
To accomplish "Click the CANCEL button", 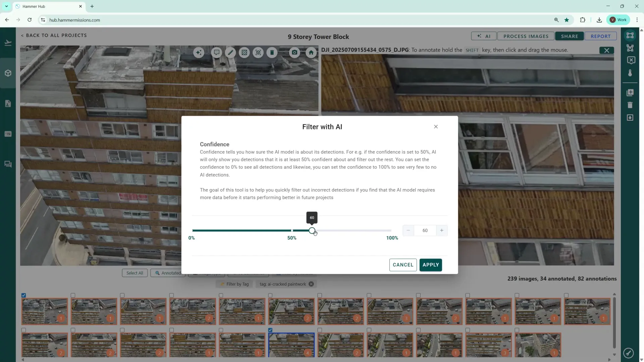I will (403, 265).
